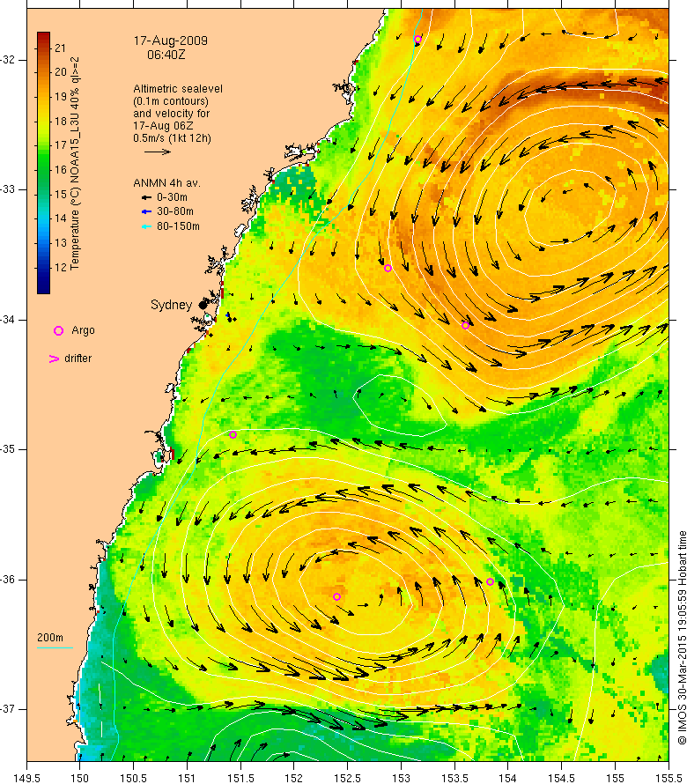Image resolution: width=687 pixels, height=784 pixels.
Task: Click the 152.5 longitude axis label
Action: [348, 778]
